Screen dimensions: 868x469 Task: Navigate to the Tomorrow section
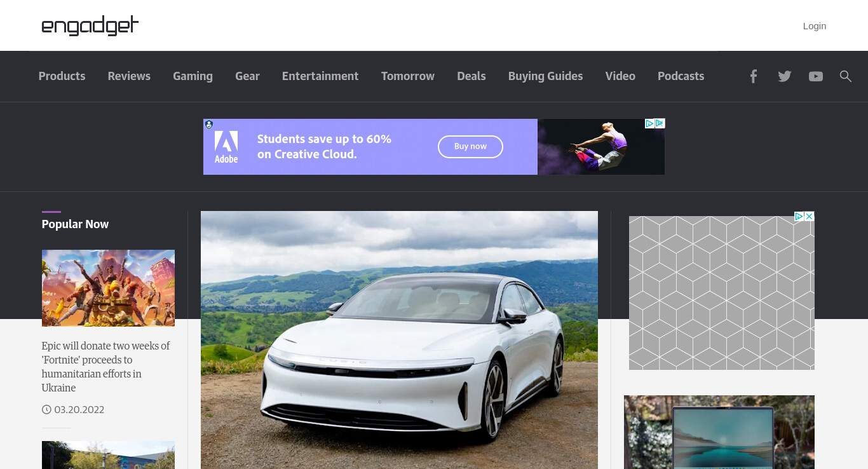(x=408, y=76)
